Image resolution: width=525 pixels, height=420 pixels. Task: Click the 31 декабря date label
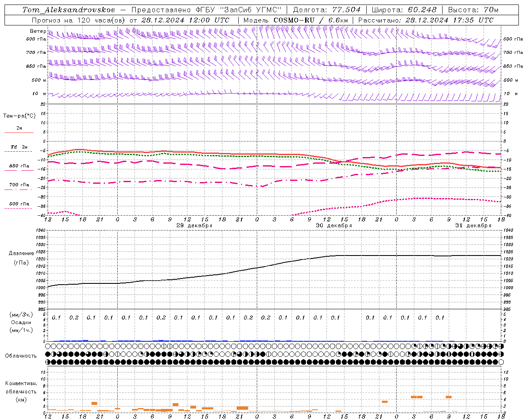473,226
